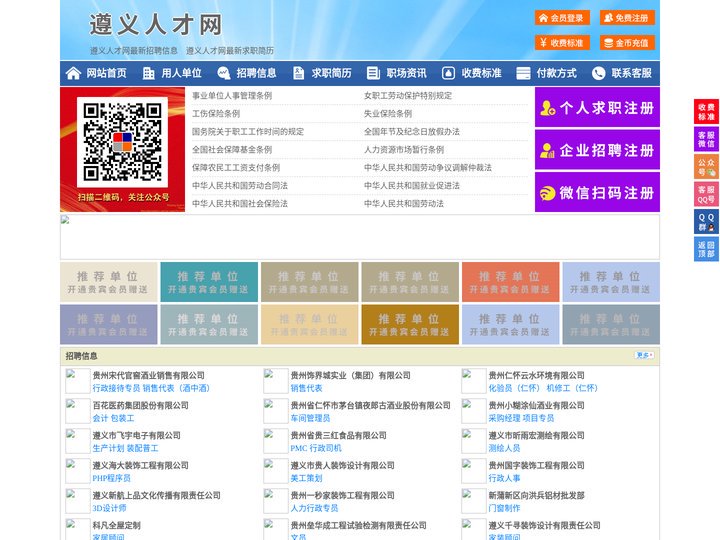Click the QR code image
720x540 pixels.
(x=122, y=142)
